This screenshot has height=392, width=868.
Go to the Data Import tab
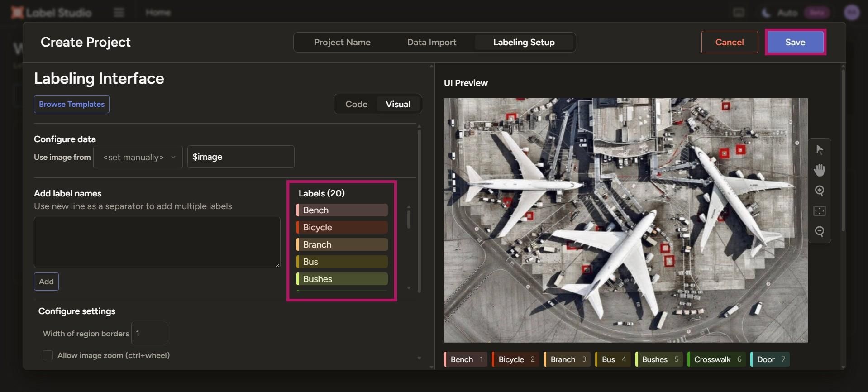432,42
